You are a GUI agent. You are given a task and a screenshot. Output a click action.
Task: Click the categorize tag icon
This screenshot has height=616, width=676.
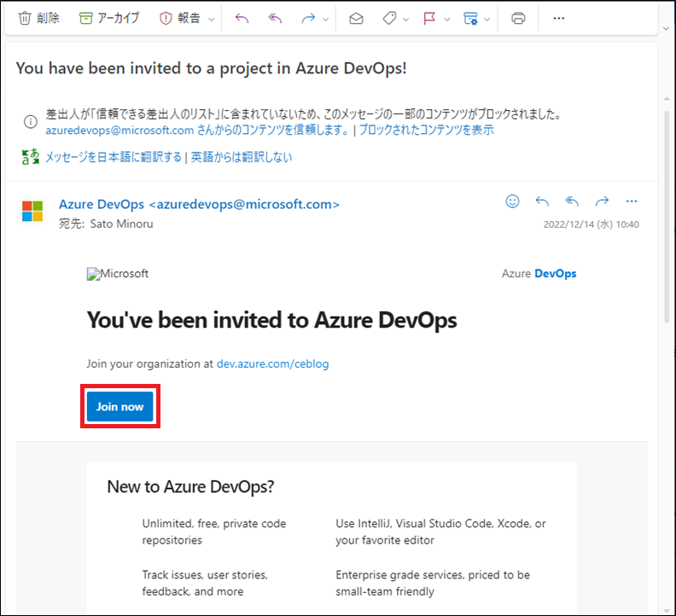(x=389, y=18)
